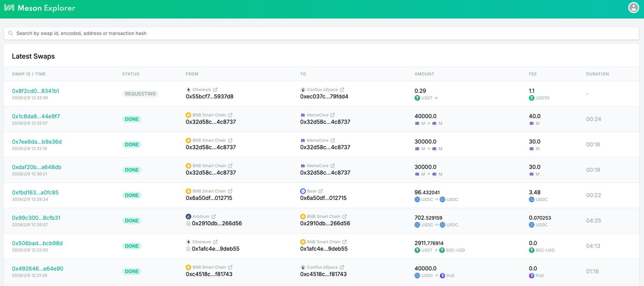Open the user account avatar icon
The image size is (644, 286).
pos(634,8)
